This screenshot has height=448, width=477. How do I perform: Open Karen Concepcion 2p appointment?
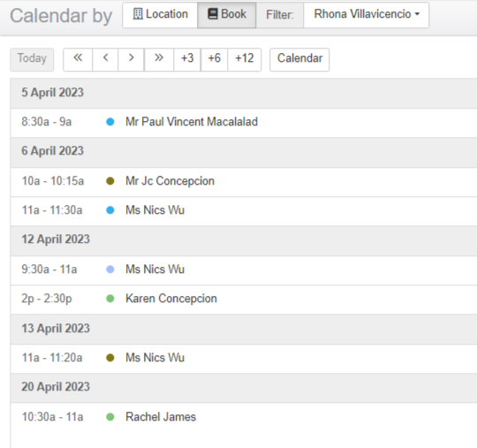tap(244, 299)
